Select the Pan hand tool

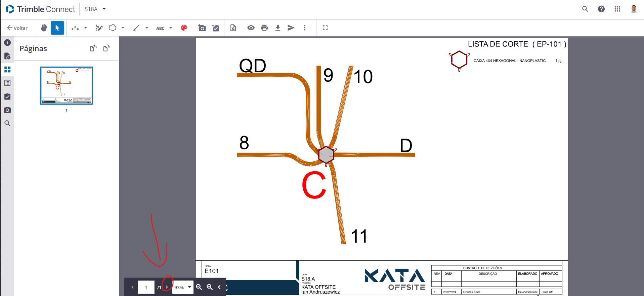pyautogui.click(x=44, y=28)
